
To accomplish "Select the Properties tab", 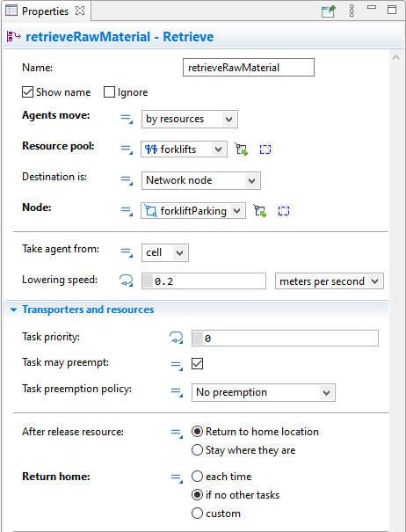I will pyautogui.click(x=45, y=11).
